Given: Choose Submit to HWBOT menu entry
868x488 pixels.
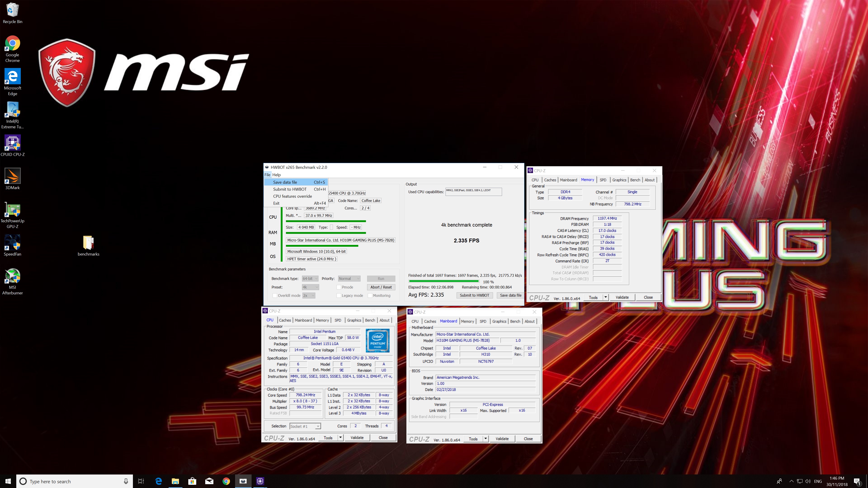Looking at the screenshot, I should tap(295, 189).
